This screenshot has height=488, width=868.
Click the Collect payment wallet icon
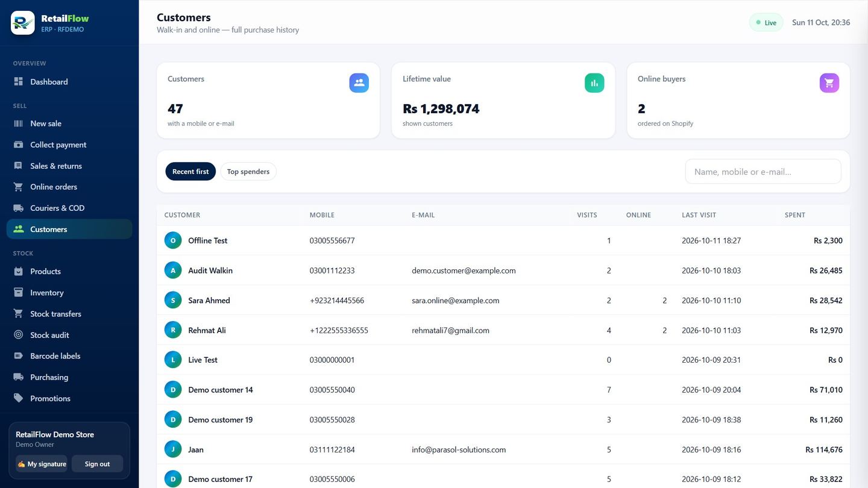pyautogui.click(x=19, y=145)
